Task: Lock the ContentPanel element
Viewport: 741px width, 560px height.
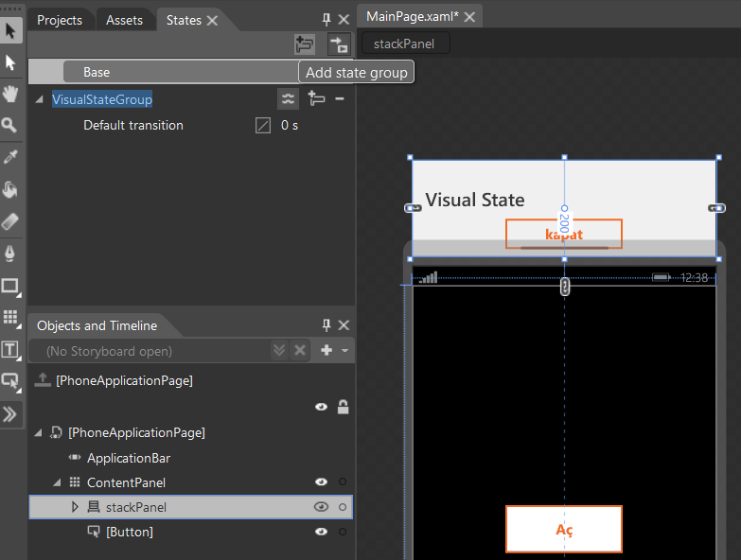Action: click(343, 481)
